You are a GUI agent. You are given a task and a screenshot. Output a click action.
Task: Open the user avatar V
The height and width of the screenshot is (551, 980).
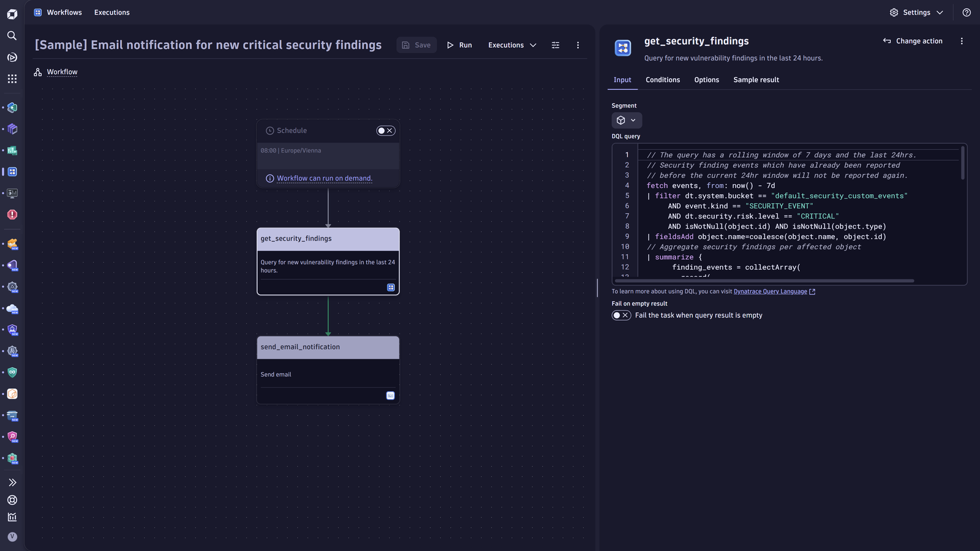[12, 537]
